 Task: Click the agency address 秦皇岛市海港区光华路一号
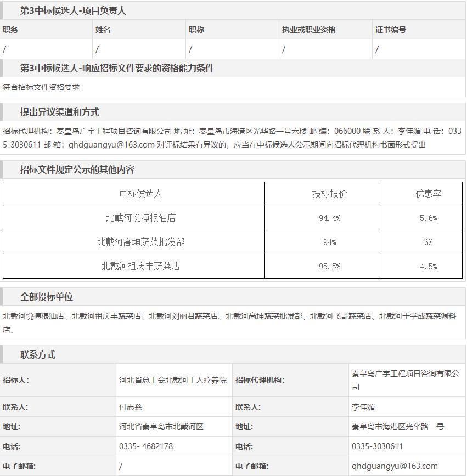pos(398,427)
